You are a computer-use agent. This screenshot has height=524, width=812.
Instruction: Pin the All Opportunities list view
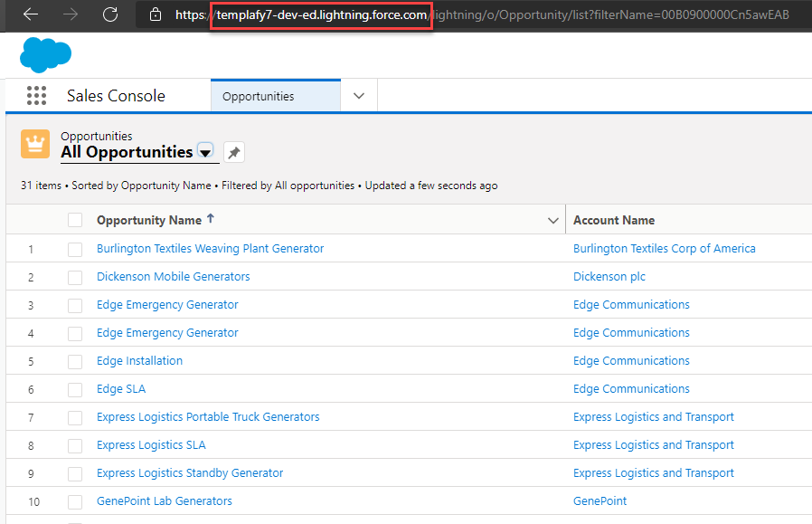[233, 152]
